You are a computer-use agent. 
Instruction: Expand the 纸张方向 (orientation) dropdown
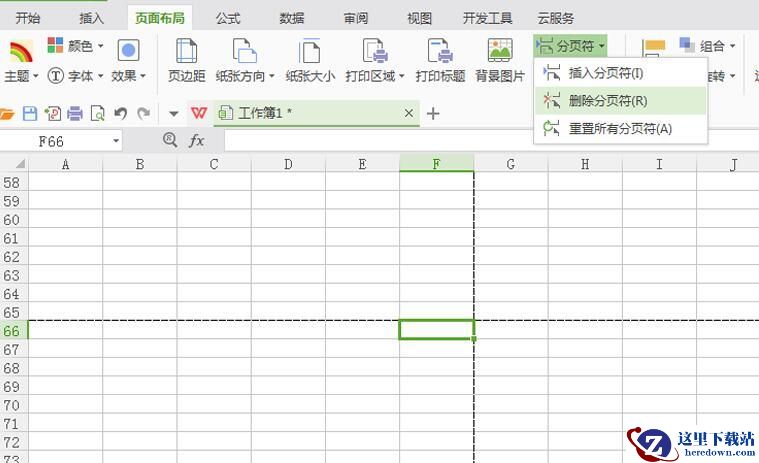245,60
